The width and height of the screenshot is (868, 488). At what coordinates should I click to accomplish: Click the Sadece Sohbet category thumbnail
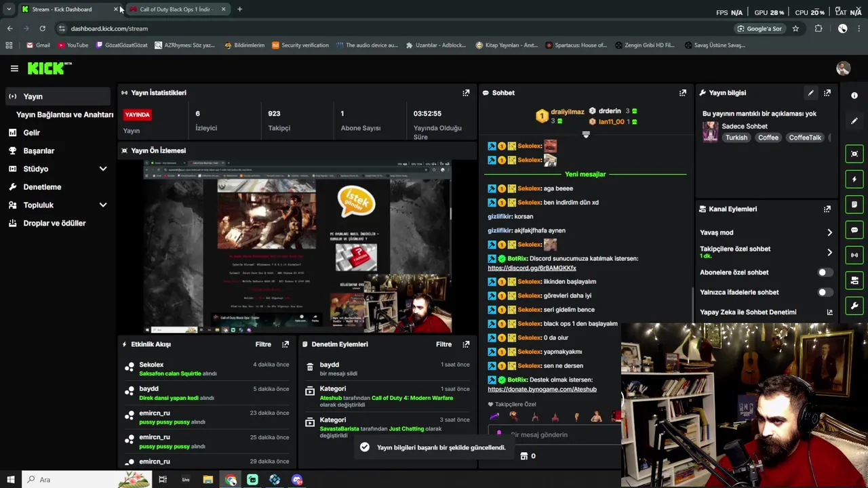(x=710, y=131)
